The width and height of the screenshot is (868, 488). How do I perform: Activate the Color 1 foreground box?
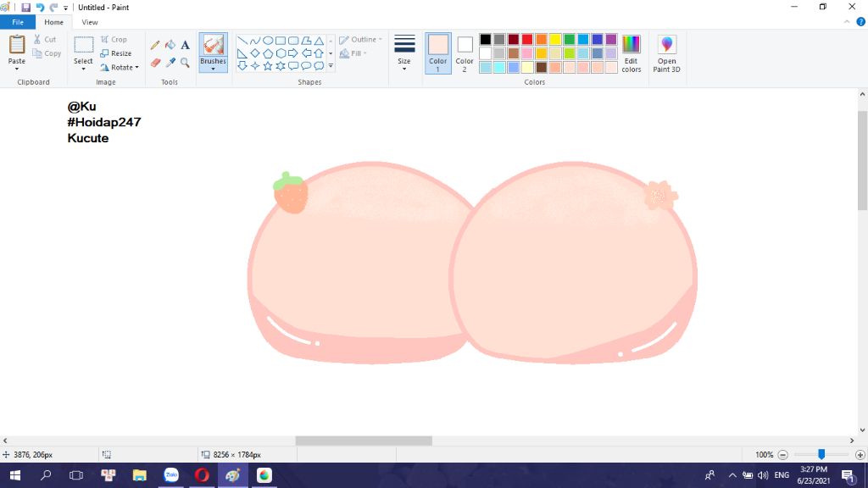pos(438,53)
